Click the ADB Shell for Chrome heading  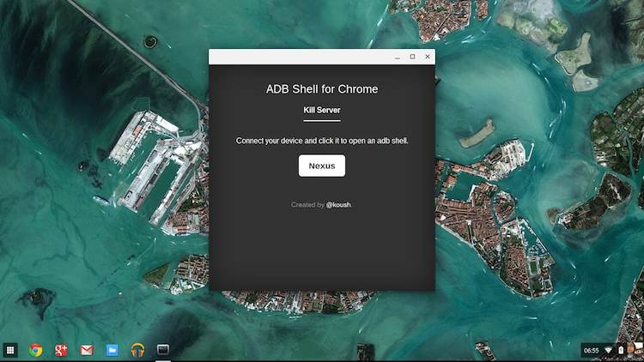click(x=322, y=89)
